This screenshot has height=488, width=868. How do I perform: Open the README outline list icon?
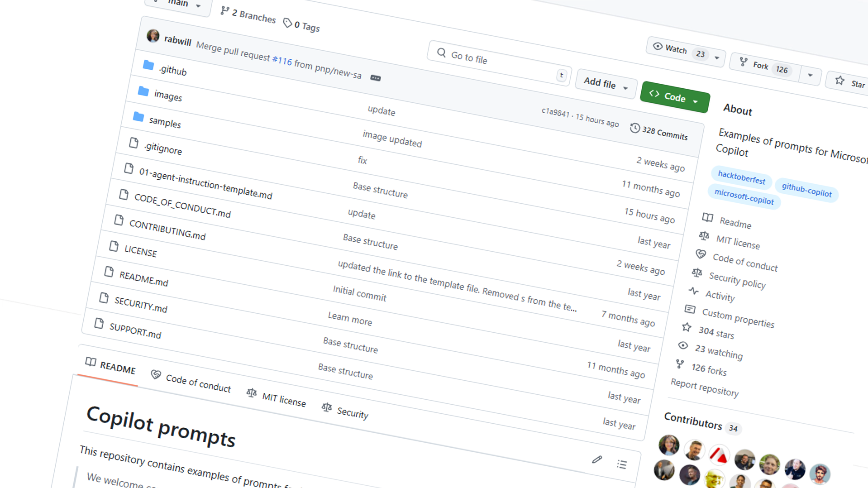click(x=622, y=464)
